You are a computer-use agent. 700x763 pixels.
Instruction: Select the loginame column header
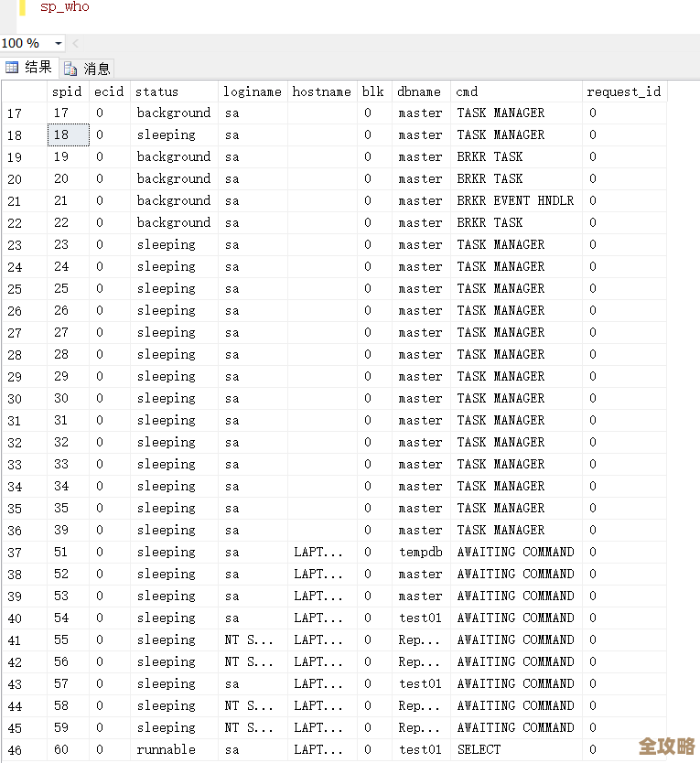tap(252, 91)
